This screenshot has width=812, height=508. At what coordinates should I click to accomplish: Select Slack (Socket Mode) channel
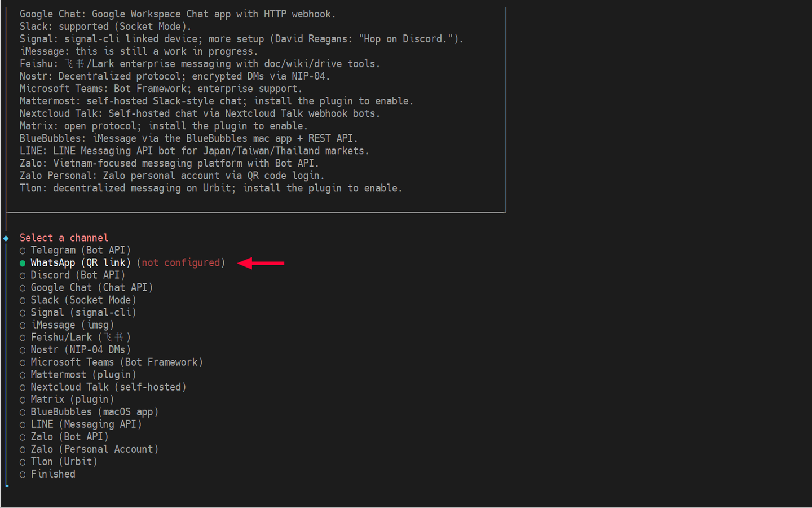click(x=83, y=300)
